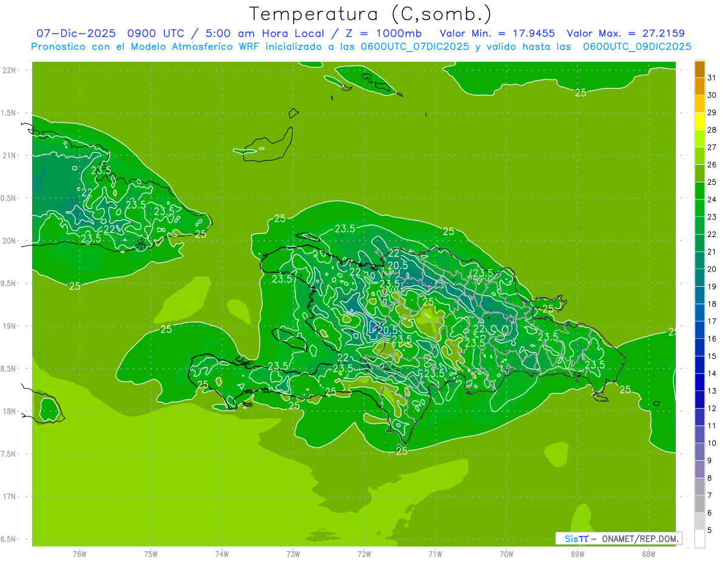Click the "31" label on the color scale
This screenshot has width=728, height=562.
pyautogui.click(x=712, y=78)
